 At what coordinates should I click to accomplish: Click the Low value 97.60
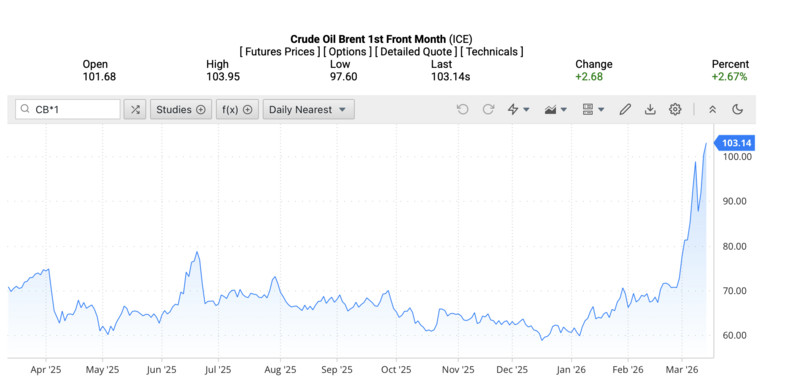(343, 77)
